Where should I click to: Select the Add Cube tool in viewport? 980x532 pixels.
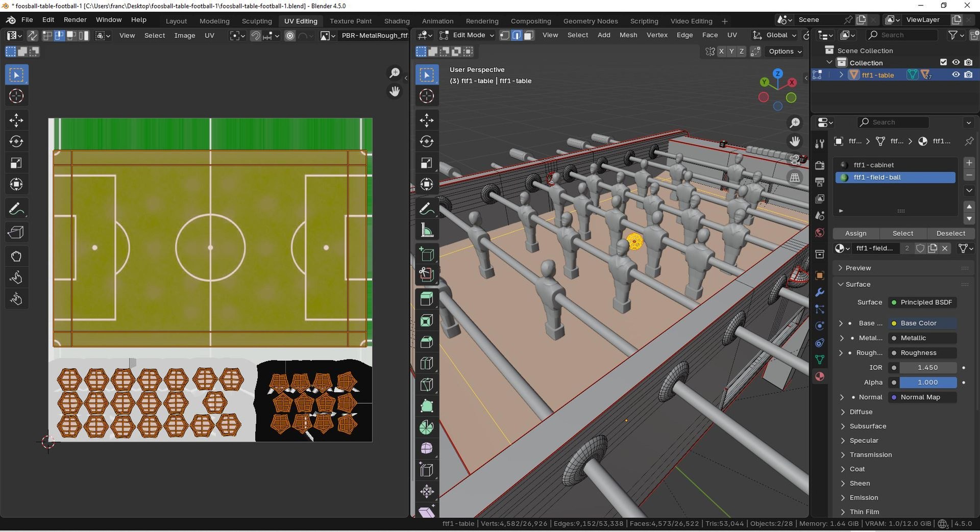tap(427, 254)
